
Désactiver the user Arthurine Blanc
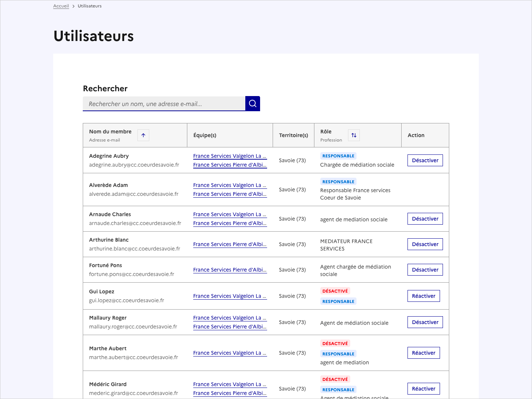pyautogui.click(x=425, y=244)
